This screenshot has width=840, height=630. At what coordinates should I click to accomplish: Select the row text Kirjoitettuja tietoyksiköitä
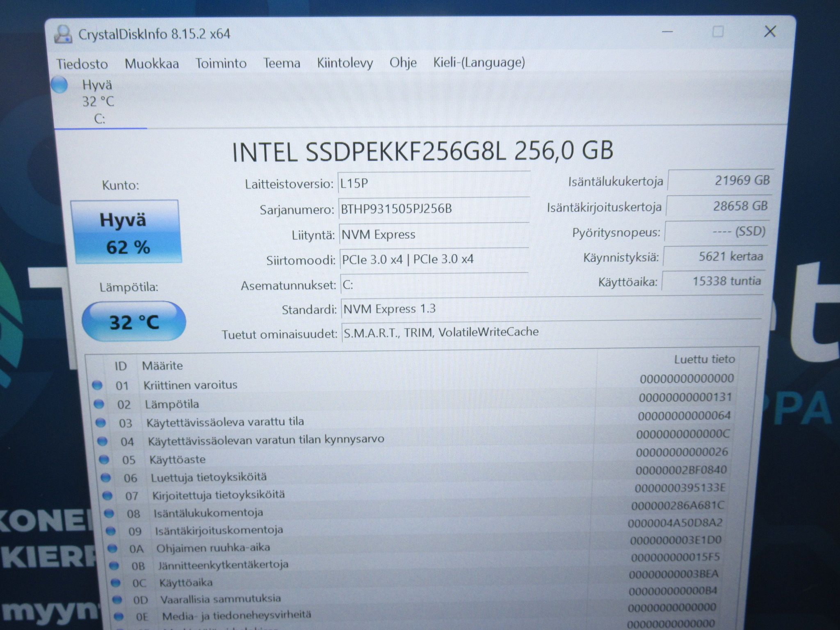pyautogui.click(x=219, y=495)
